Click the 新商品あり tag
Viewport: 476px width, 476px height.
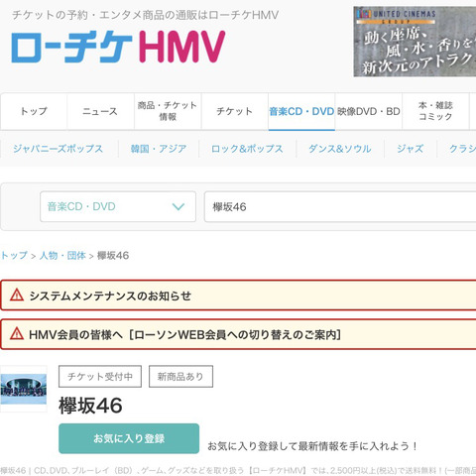[x=180, y=376]
